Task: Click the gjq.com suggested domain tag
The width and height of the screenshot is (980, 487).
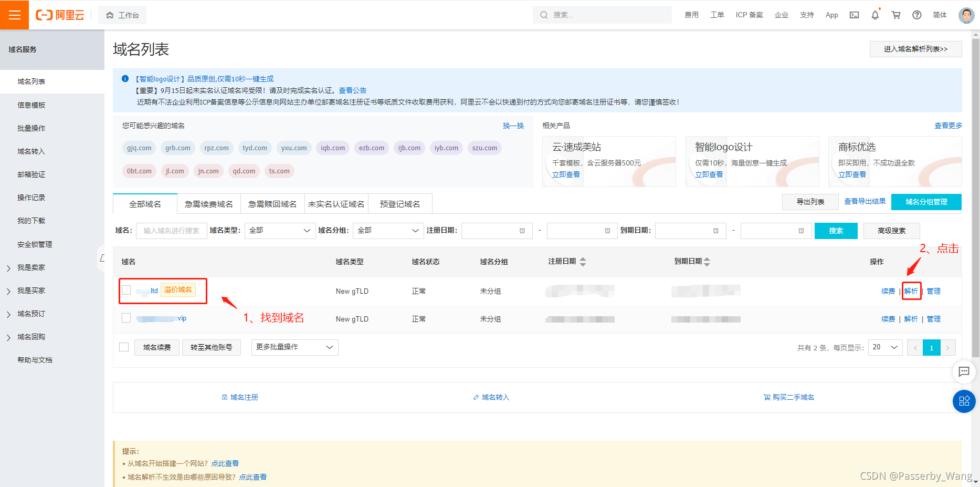Action: (x=139, y=148)
